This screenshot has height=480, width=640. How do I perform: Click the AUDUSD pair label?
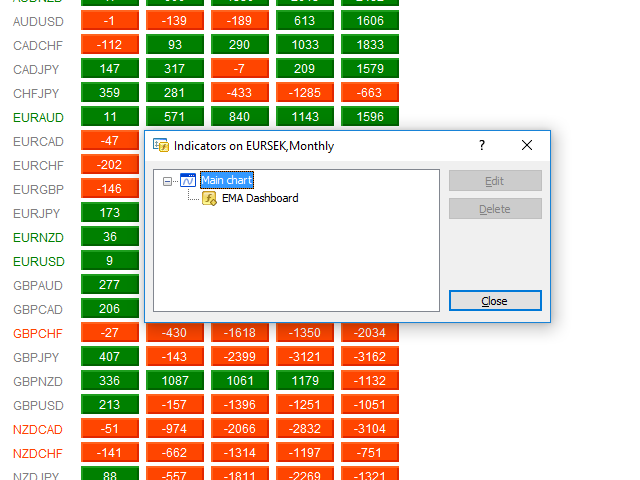point(38,22)
